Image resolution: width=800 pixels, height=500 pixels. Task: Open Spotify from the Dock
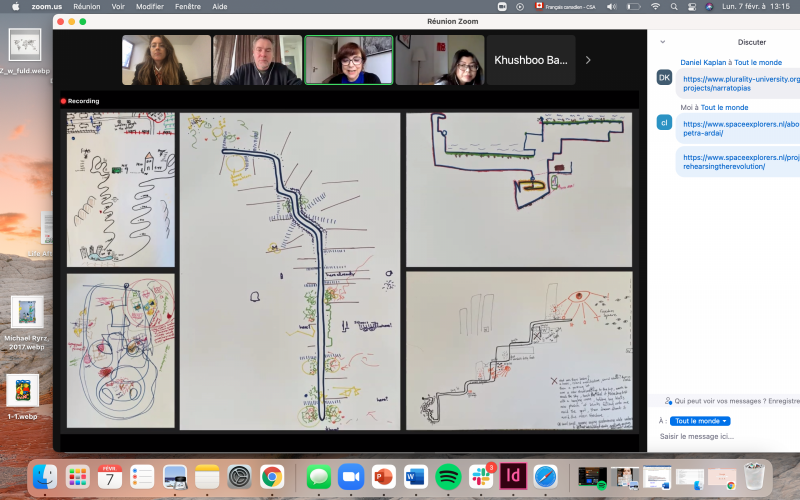(448, 477)
